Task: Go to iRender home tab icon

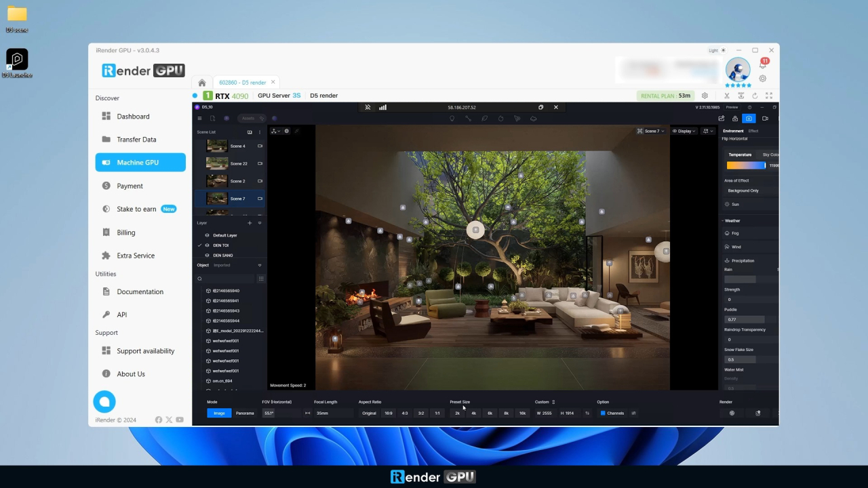Action: point(201,83)
